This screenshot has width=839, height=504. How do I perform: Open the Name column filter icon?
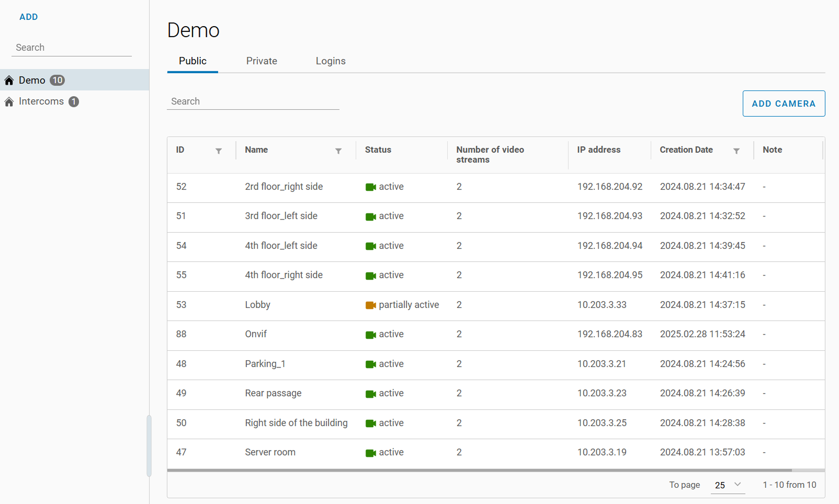(338, 151)
